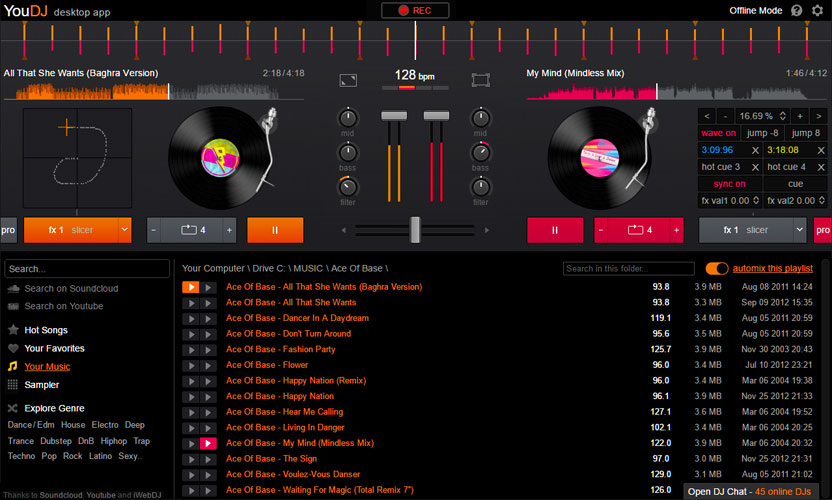The width and height of the screenshot is (832, 500).
Task: Click the left deck vinyl record
Action: tap(220, 158)
